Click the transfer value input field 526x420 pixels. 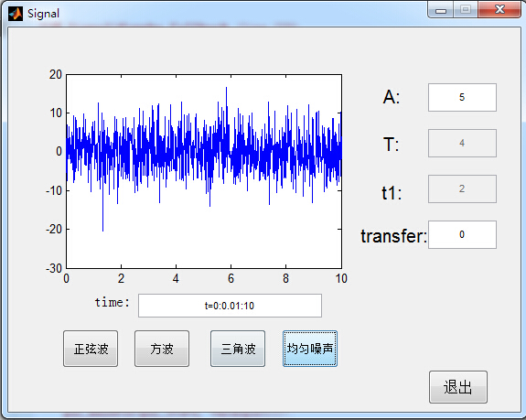[462, 234]
